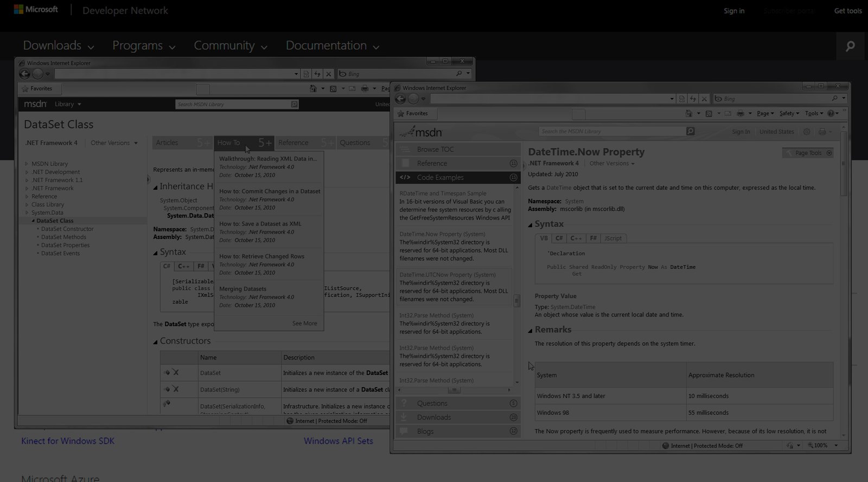Click the Favorites star in DataSet browser window
Image resolution: width=868 pixels, height=482 pixels.
click(25, 88)
